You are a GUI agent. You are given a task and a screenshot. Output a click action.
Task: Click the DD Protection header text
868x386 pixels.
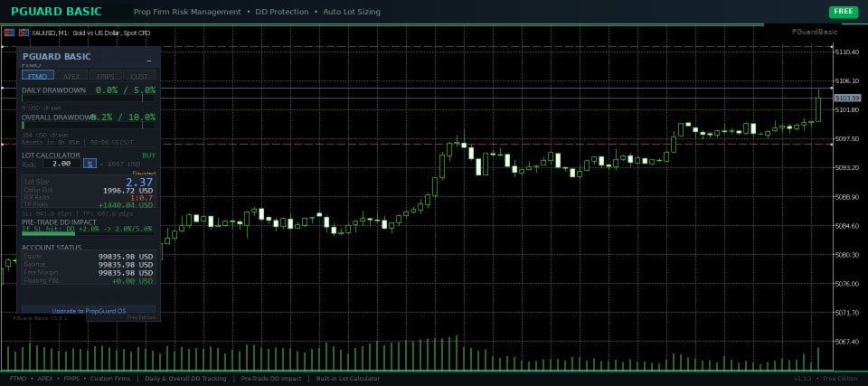pyautogui.click(x=282, y=12)
